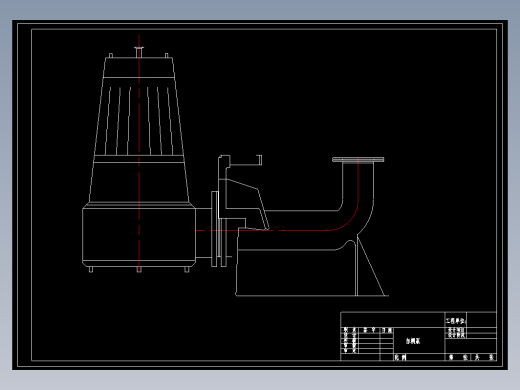The width and height of the screenshot is (520, 390).
Task: Click the 日期 date header in the title block
Action: click(387, 330)
